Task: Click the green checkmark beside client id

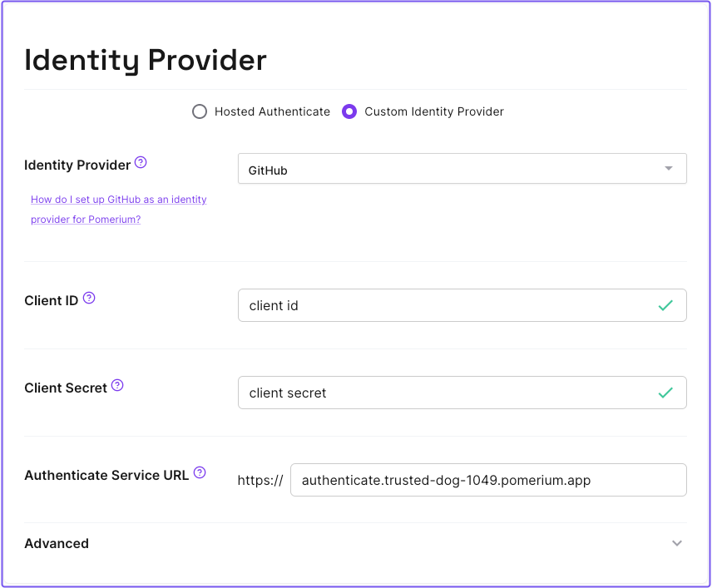Action: click(x=665, y=305)
